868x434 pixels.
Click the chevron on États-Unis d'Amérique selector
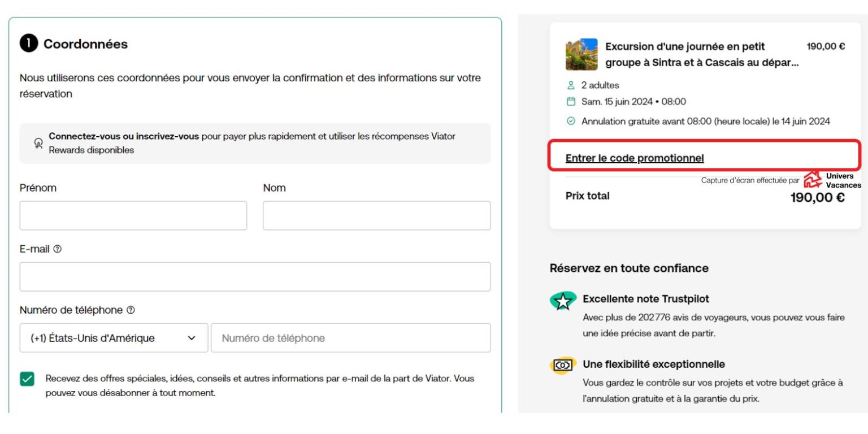pos(192,338)
